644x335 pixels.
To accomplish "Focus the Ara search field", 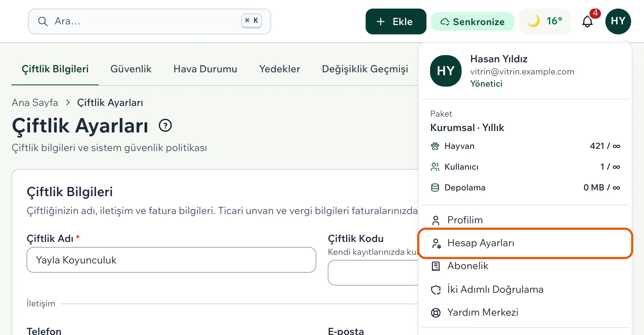I will (x=149, y=21).
